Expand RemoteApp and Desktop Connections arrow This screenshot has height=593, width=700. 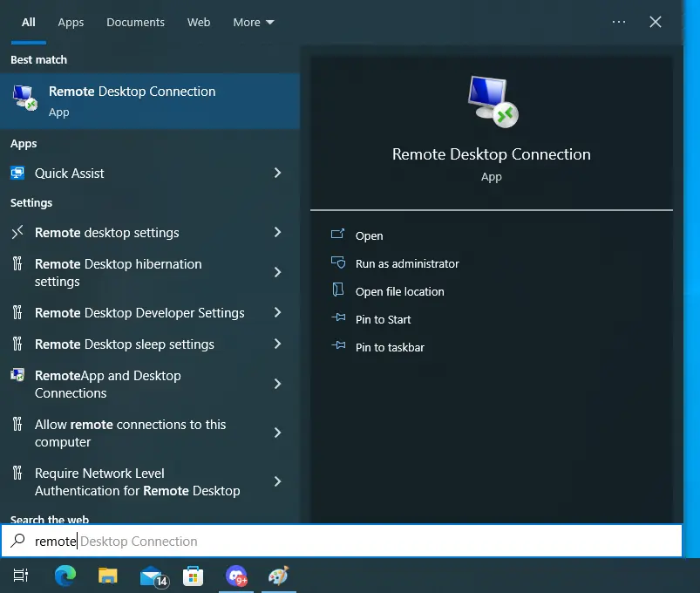point(277,384)
